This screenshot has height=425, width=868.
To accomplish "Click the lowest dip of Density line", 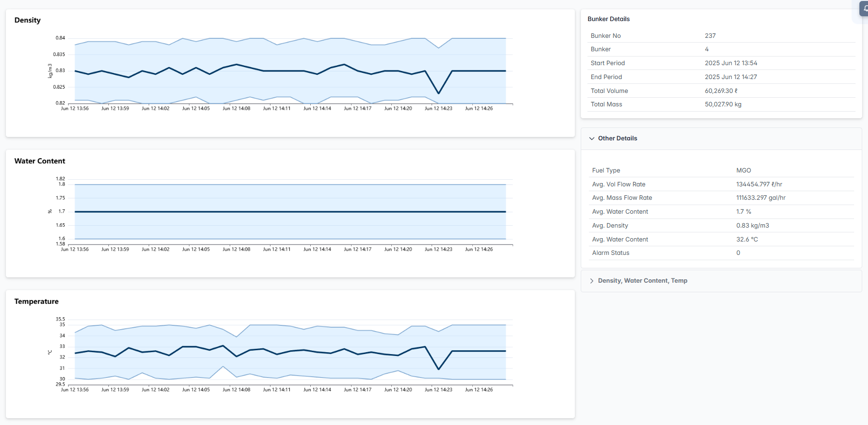I will [438, 93].
